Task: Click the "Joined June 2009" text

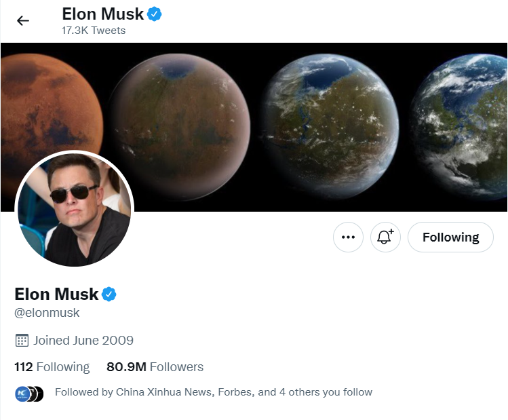Action: (83, 341)
